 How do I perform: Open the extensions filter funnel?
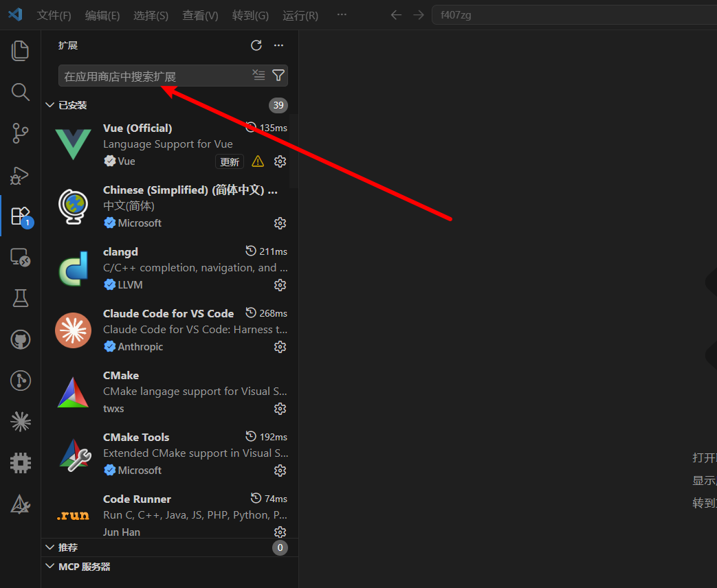pos(278,75)
